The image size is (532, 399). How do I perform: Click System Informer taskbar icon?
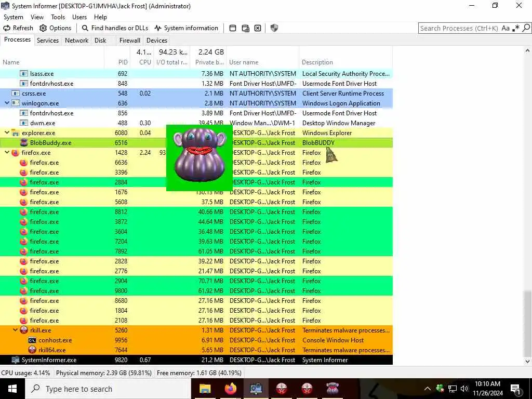coord(256,389)
